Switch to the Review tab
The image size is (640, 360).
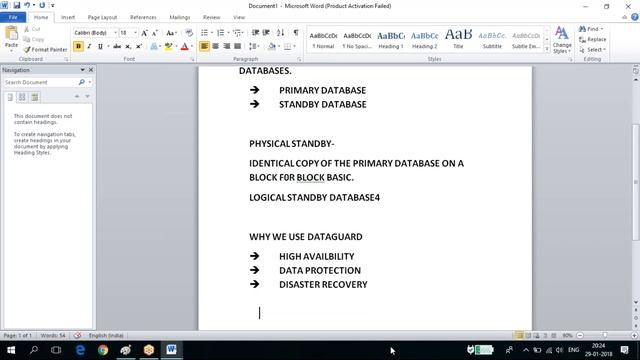pos(211,17)
